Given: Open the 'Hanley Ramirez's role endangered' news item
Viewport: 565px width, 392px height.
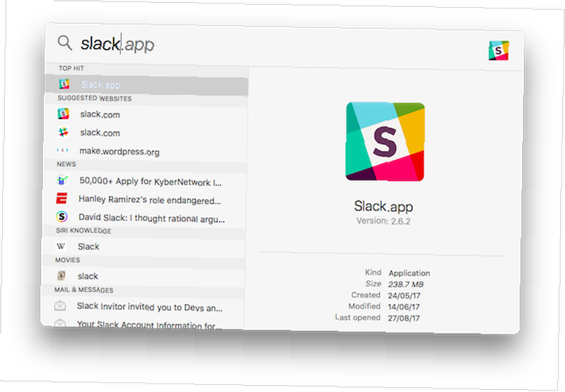Looking at the screenshot, I should (x=144, y=200).
